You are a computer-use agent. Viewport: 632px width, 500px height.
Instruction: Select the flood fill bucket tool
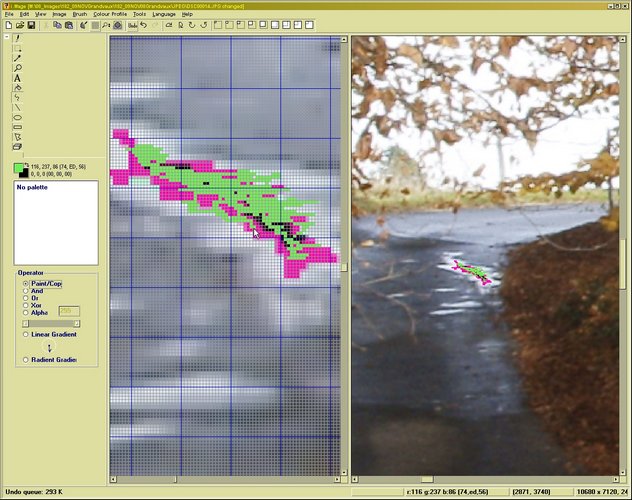[x=18, y=88]
